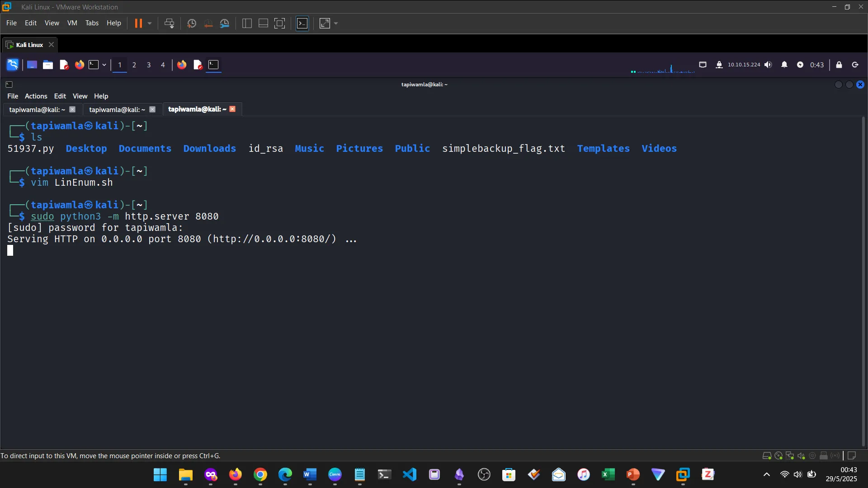Open the file manager from the panel
This screenshot has height=488, width=868.
point(47,65)
